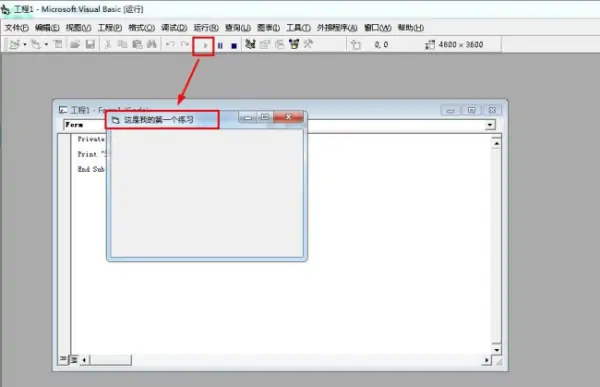The height and width of the screenshot is (387, 600).
Task: Open the 图表(I) menu
Action: point(268,28)
